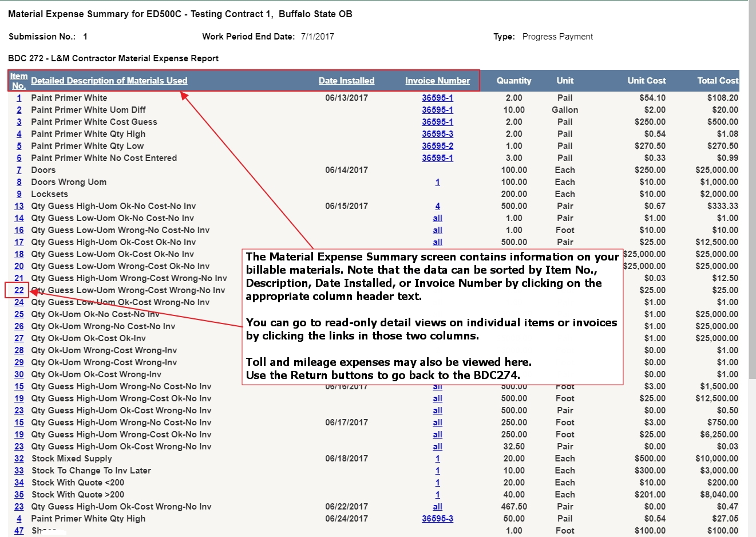Click the total cost $8,040.00
This screenshot has height=537, width=756.
coord(719,495)
